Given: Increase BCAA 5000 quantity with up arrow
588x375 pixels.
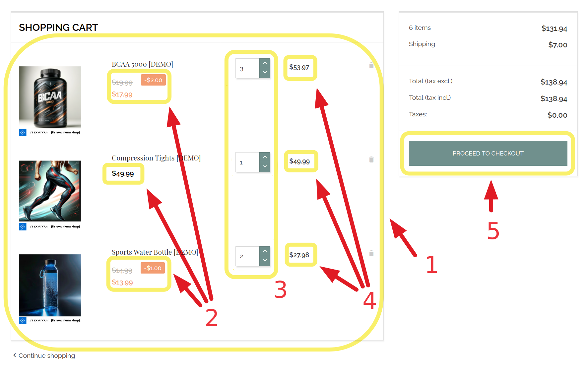Looking at the screenshot, I should (265, 63).
